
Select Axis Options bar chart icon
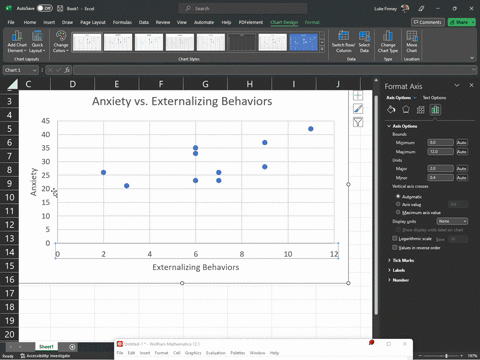[x=435, y=109]
